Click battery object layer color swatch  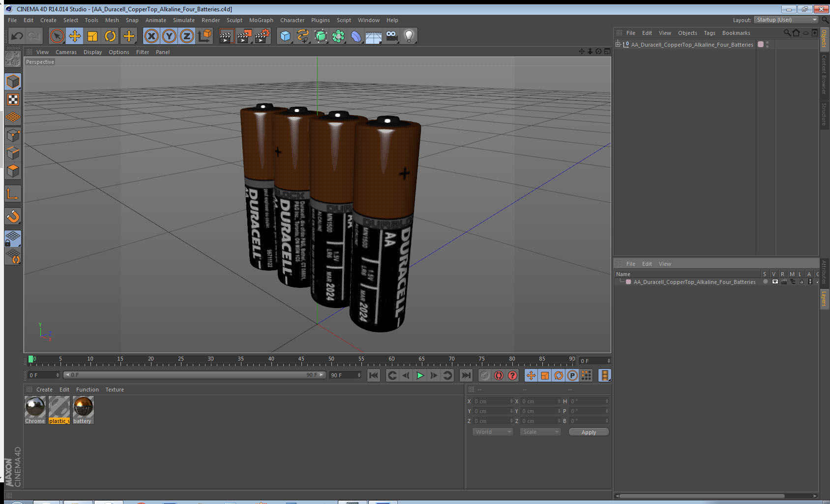pos(761,44)
